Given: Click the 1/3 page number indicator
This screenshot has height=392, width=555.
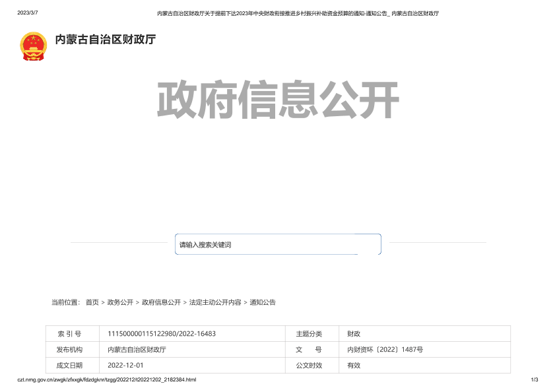Looking at the screenshot, I should 534,380.
